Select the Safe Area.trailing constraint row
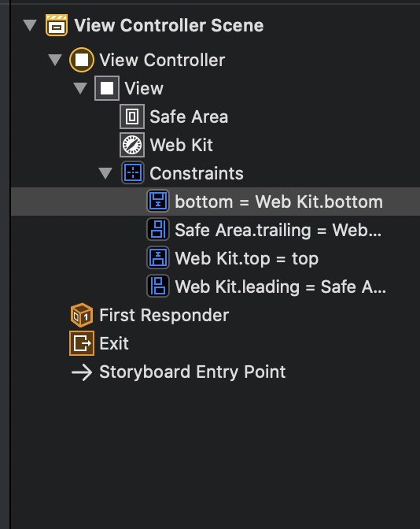 216,230
